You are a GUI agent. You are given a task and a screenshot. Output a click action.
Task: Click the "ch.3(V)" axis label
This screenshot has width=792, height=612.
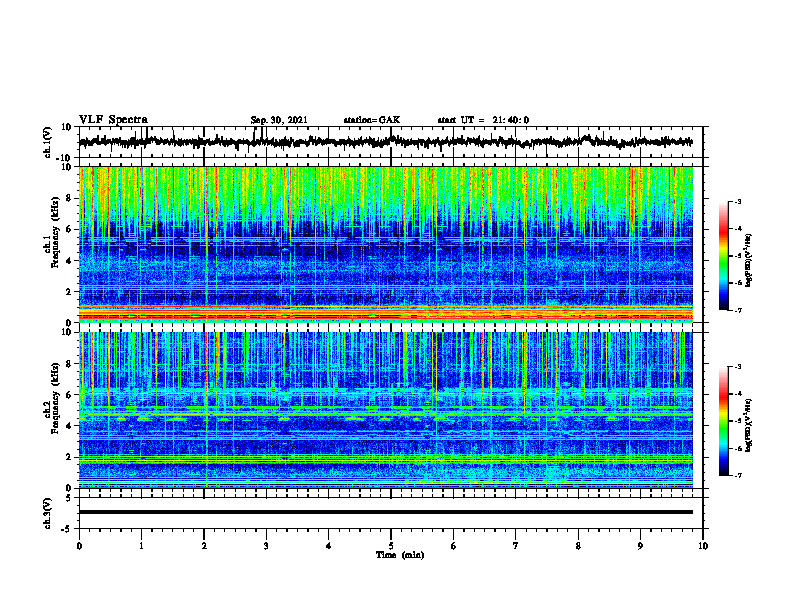(48, 513)
